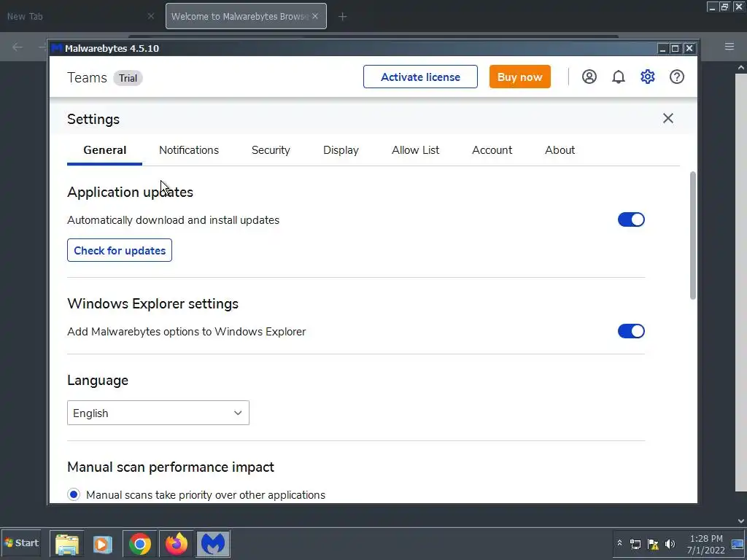Switch to the Account tab

tap(492, 150)
